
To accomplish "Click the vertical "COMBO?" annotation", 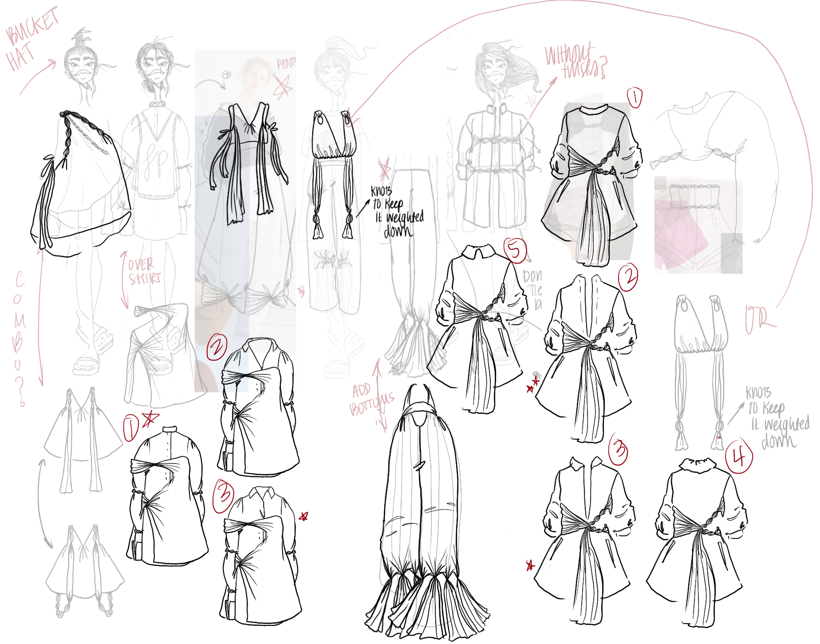I will pyautogui.click(x=20, y=338).
